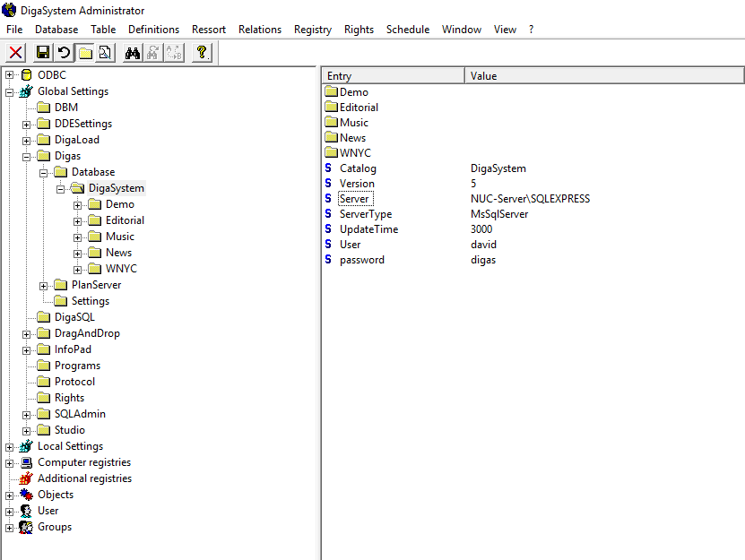Click the Value column header

tap(604, 76)
